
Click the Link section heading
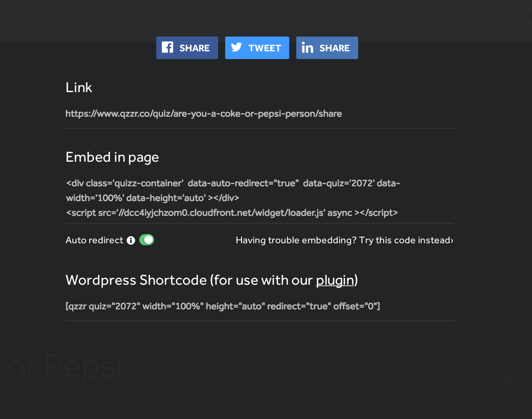(x=79, y=88)
